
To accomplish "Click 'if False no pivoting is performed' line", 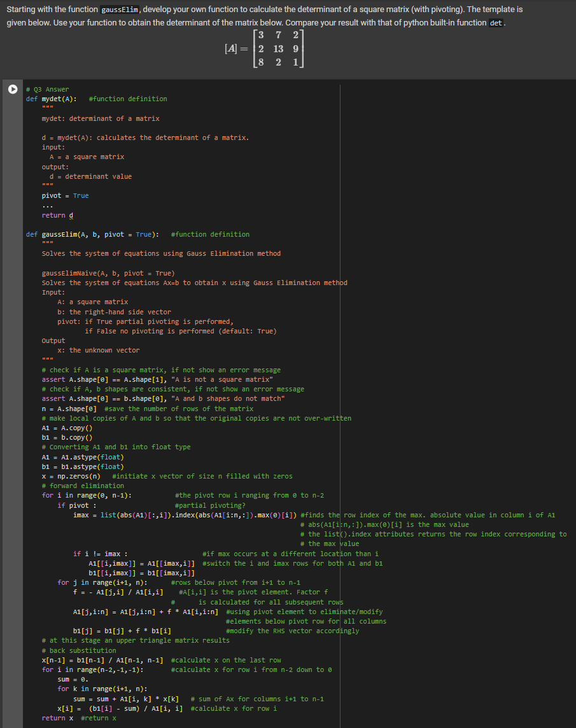I will click(x=181, y=331).
